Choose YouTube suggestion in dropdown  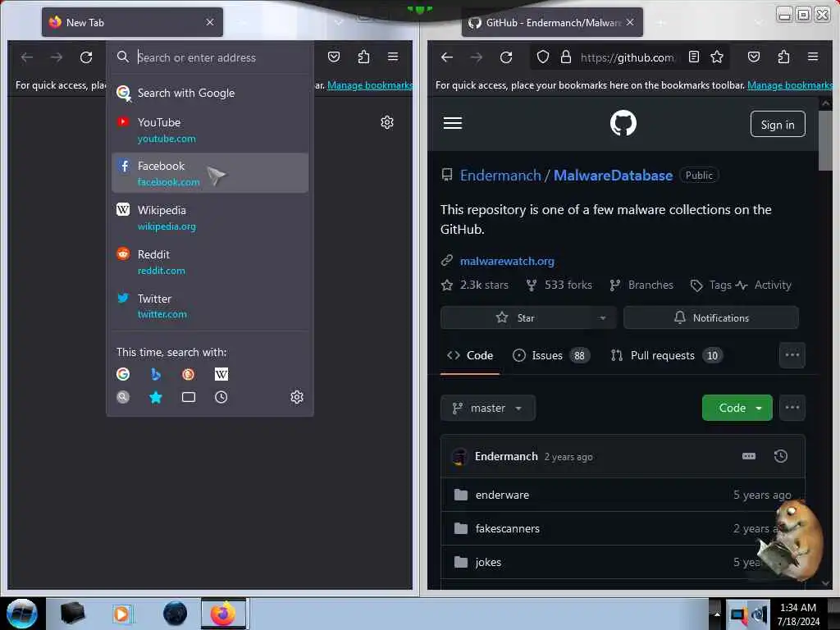point(209,130)
